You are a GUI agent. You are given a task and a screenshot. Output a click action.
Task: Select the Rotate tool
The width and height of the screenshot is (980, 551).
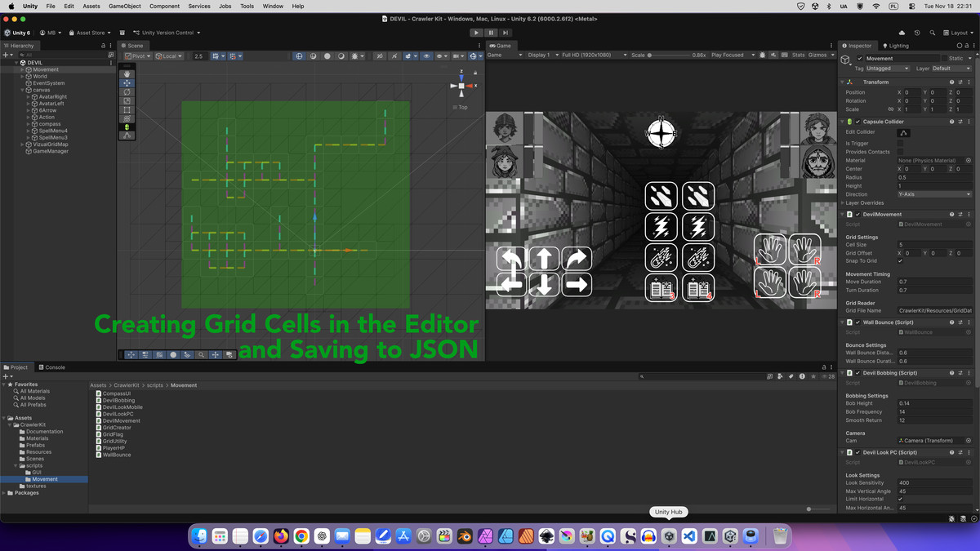pyautogui.click(x=127, y=92)
